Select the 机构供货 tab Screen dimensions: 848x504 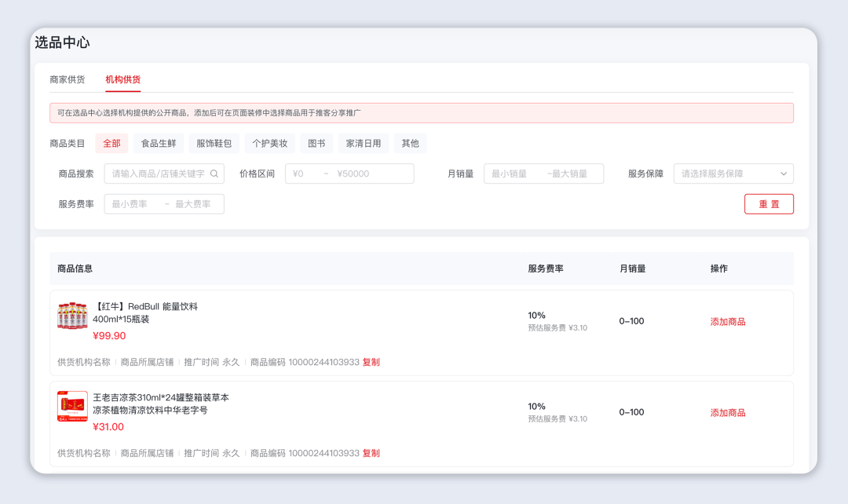coord(123,79)
